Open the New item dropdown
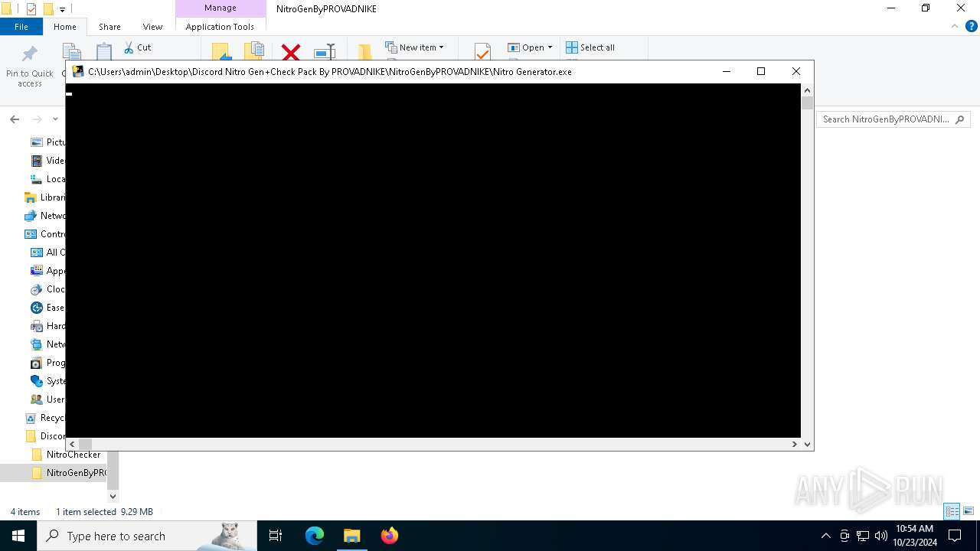Image resolution: width=980 pixels, height=551 pixels. click(x=414, y=47)
